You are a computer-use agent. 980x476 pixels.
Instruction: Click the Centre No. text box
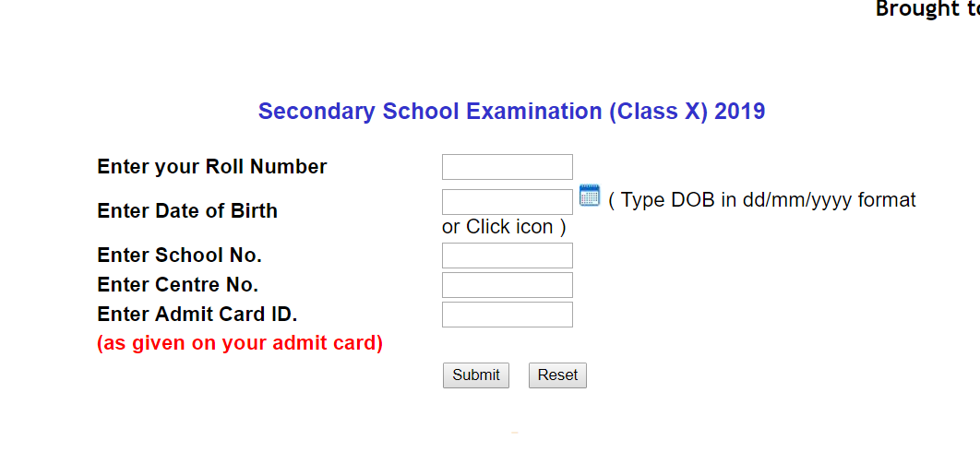click(507, 285)
